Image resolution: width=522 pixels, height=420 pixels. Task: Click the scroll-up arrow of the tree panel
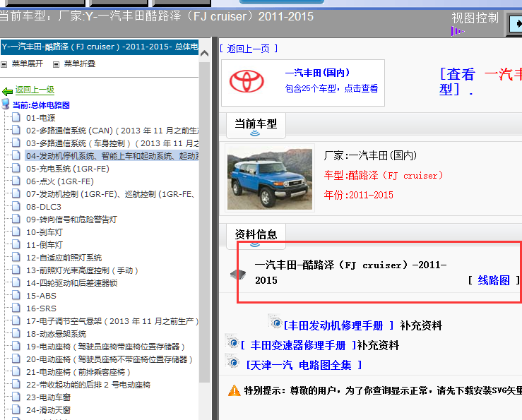point(204,53)
